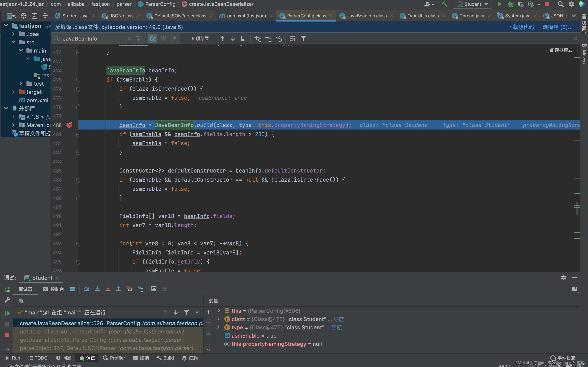The width and height of the screenshot is (588, 367).
Task: Open the Maven side panel
Action: click(584, 54)
